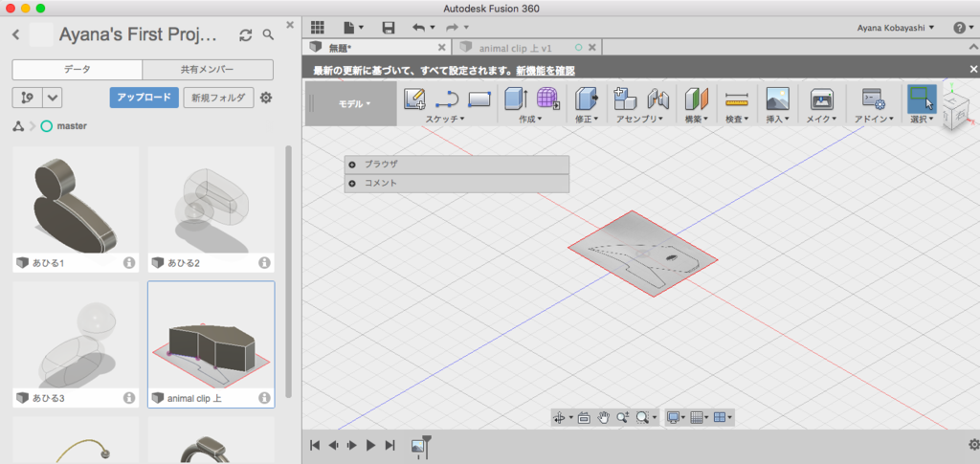Create a new sketch
980x464 pixels.
pos(414,99)
